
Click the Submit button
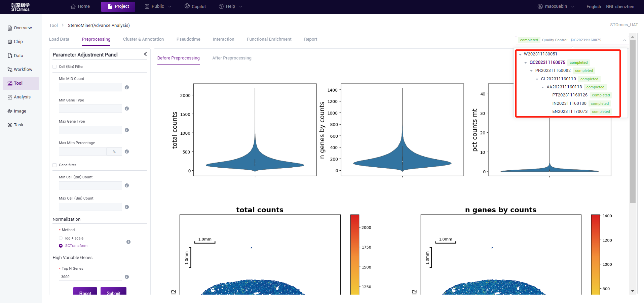click(113, 291)
